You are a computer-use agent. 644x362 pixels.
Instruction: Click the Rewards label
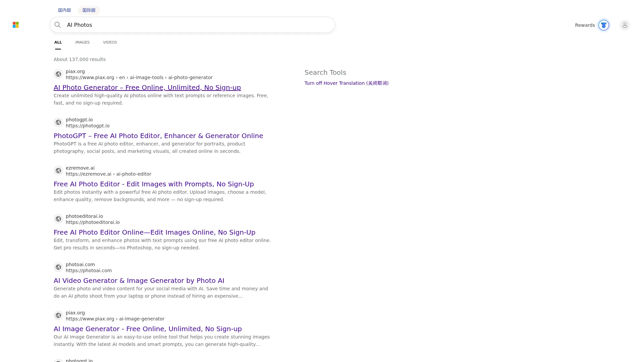coord(585,25)
